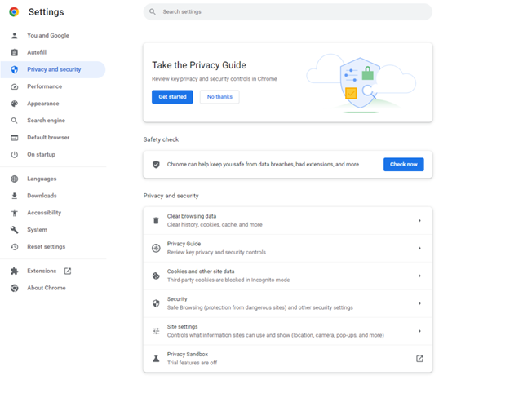Click the Privacy Guide compass icon
The height and width of the screenshot is (393, 532).
[x=156, y=248]
